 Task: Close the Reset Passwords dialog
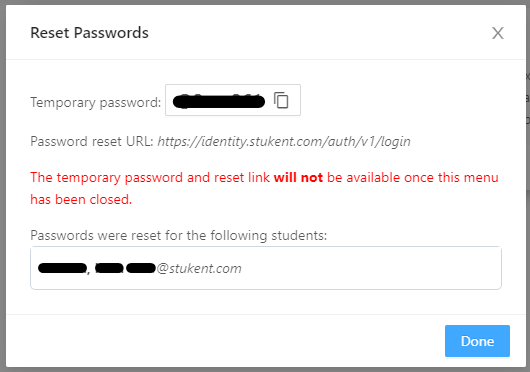click(x=498, y=33)
